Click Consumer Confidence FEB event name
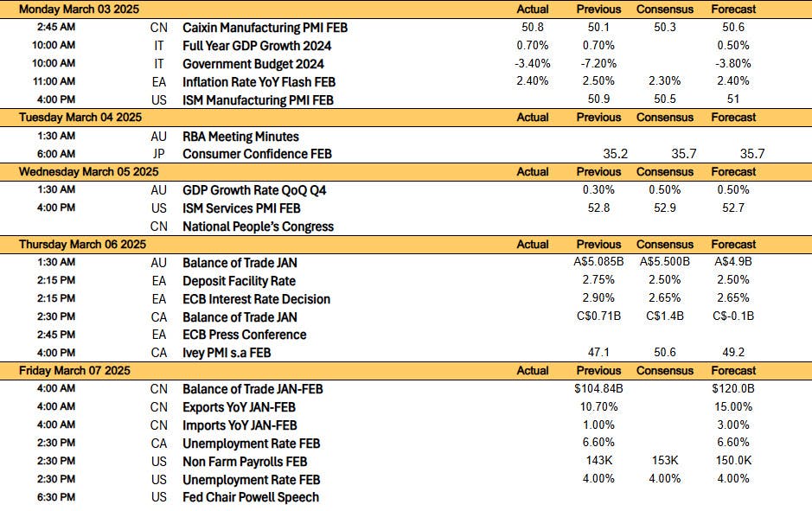The image size is (812, 511). click(257, 154)
